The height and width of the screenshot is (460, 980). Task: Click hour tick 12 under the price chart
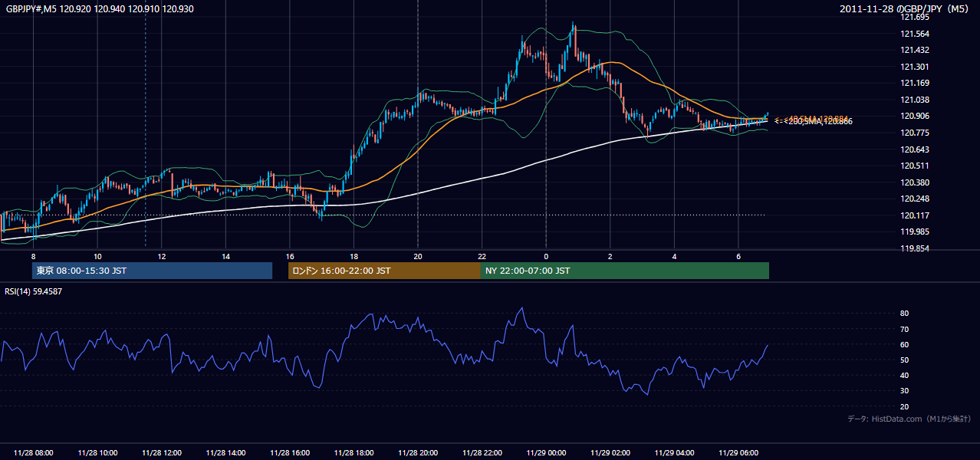click(x=162, y=256)
